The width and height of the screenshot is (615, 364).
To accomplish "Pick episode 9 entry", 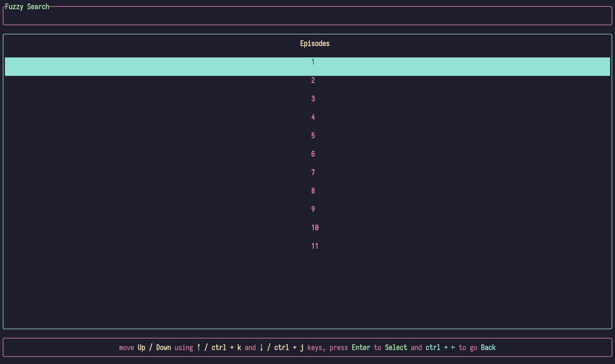I will (x=313, y=209).
